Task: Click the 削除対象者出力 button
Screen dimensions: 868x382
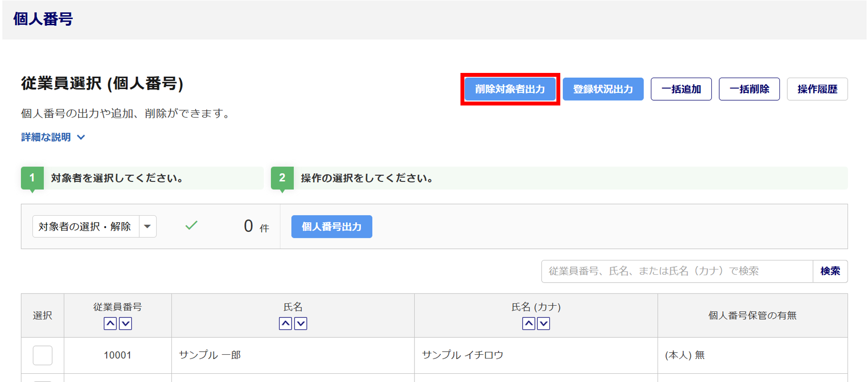Action: pos(510,89)
